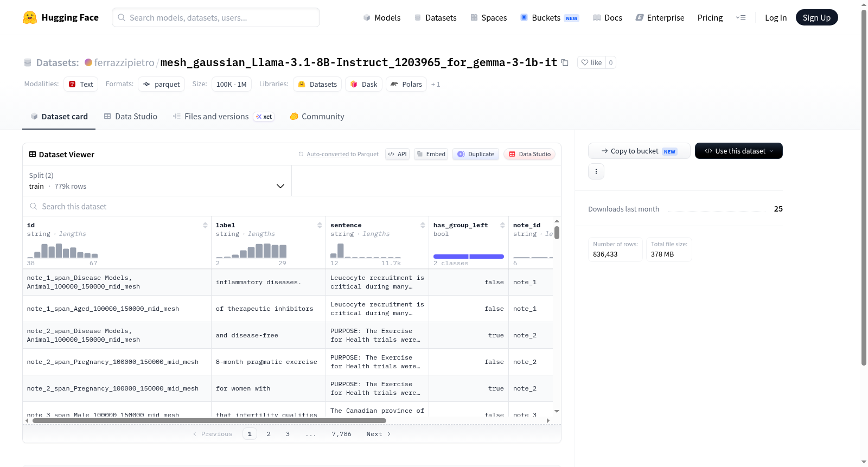The image size is (868, 467).
Task: Open Enterprise in top navigation
Action: coord(660,17)
